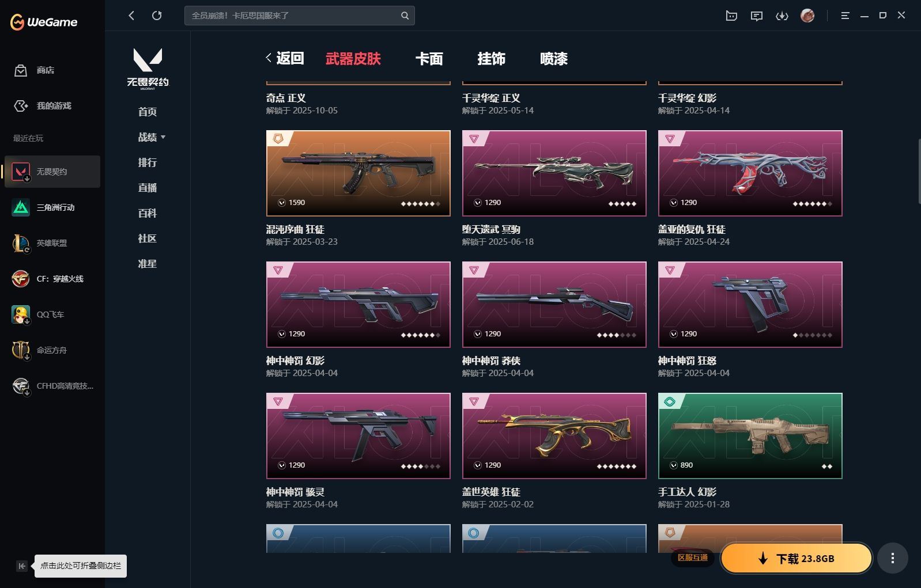Click the search magnifier icon
The width and height of the screenshot is (921, 588).
tap(405, 16)
